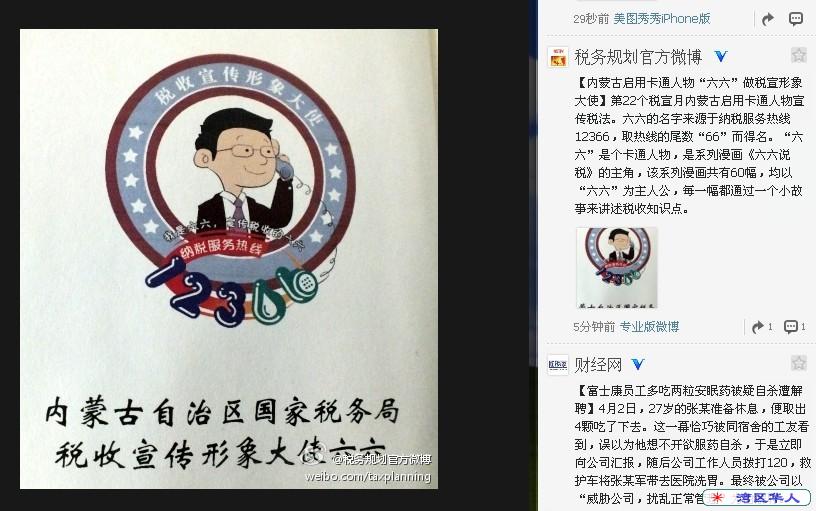Click the large 六六 cartoon image
This screenshot has height=511, width=816.
229,259
